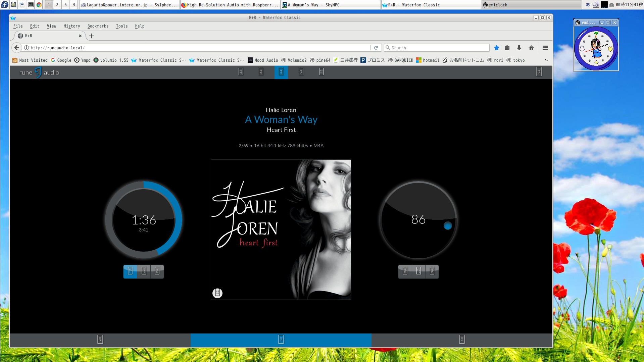Show bookmarks list icon beside star
Screen dimensions: 644x362
point(507,48)
